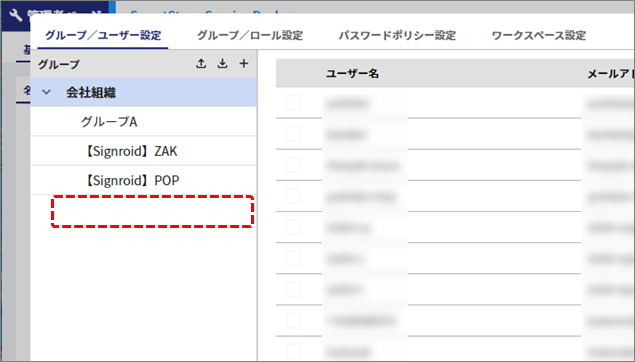Tick the third user row checkbox

pos(294,165)
